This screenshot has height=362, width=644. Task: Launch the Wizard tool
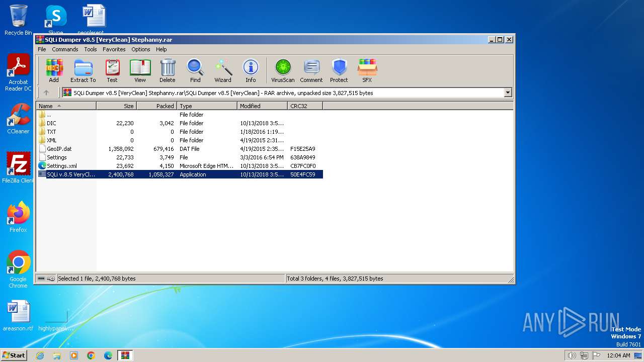pos(223,70)
